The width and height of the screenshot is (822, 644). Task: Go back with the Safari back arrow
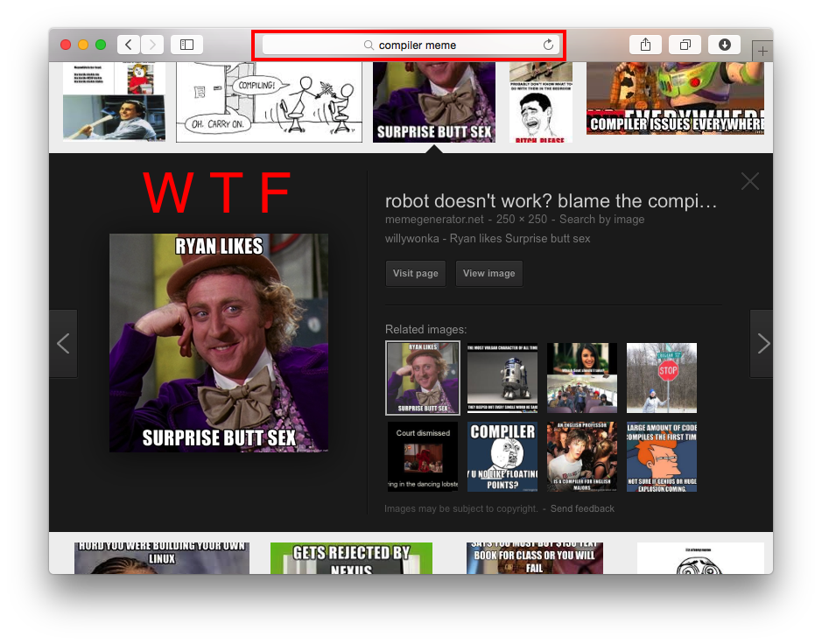point(129,45)
